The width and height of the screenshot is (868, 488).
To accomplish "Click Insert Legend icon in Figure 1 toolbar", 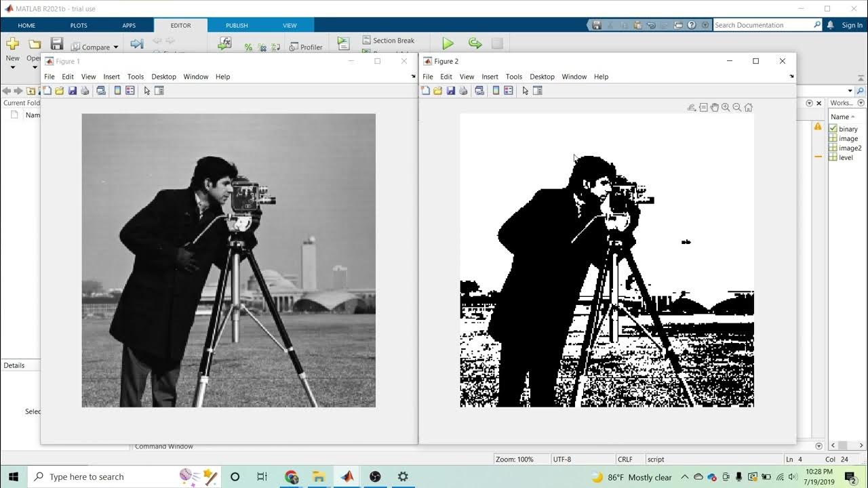I will (130, 91).
